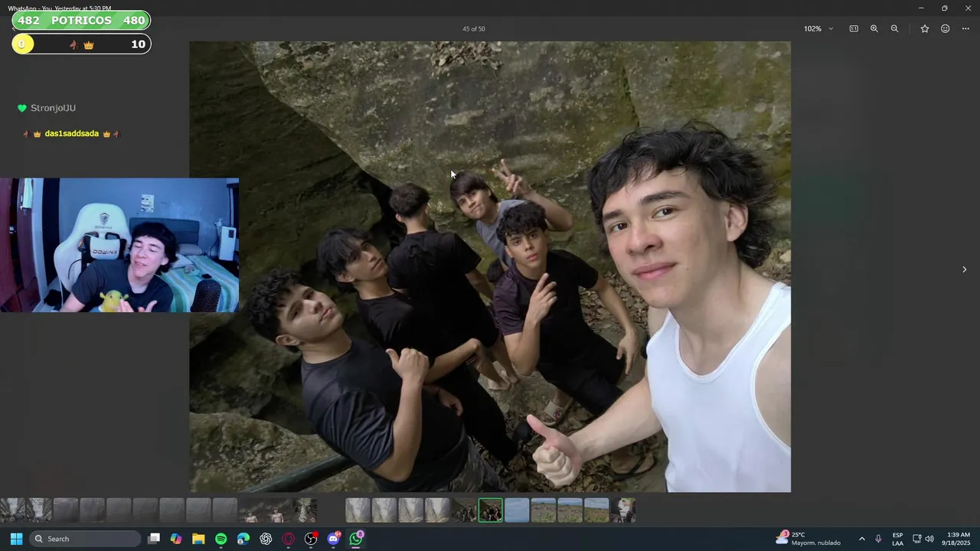Open ChatGPT from the taskbar

pyautogui.click(x=266, y=539)
